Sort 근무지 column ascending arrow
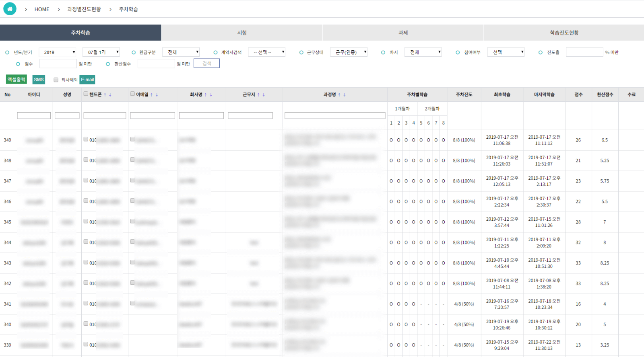The height and width of the screenshot is (357, 644). point(258,95)
